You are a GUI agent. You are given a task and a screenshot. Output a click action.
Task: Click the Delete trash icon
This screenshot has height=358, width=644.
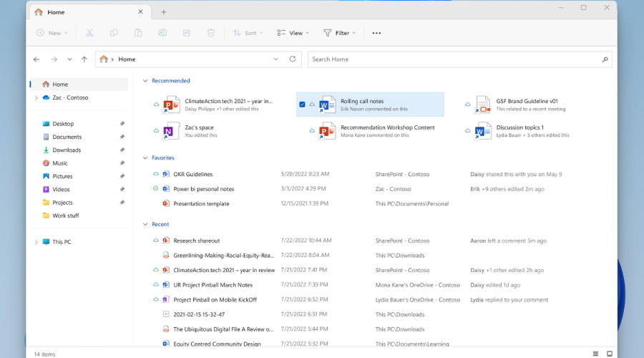(x=210, y=33)
